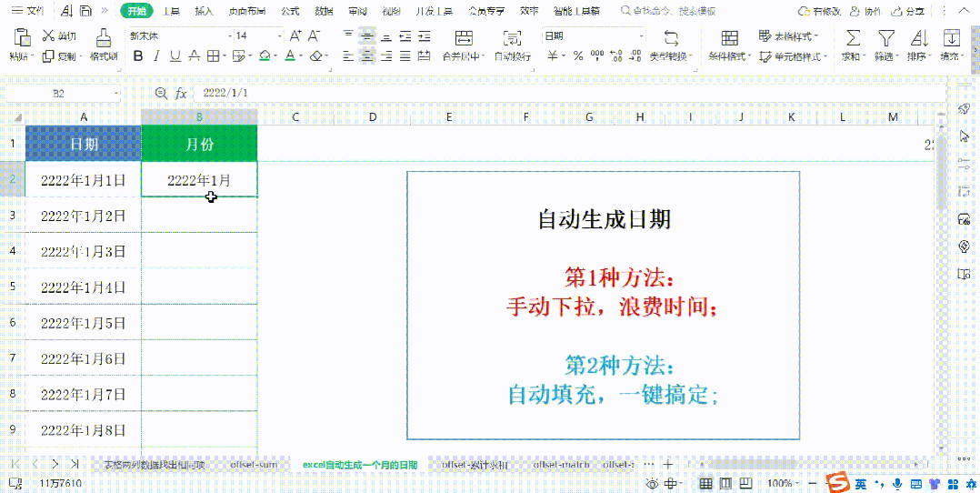Viewport: 980px width, 493px height.
Task: Increase indent of cell contents
Action: click(425, 35)
